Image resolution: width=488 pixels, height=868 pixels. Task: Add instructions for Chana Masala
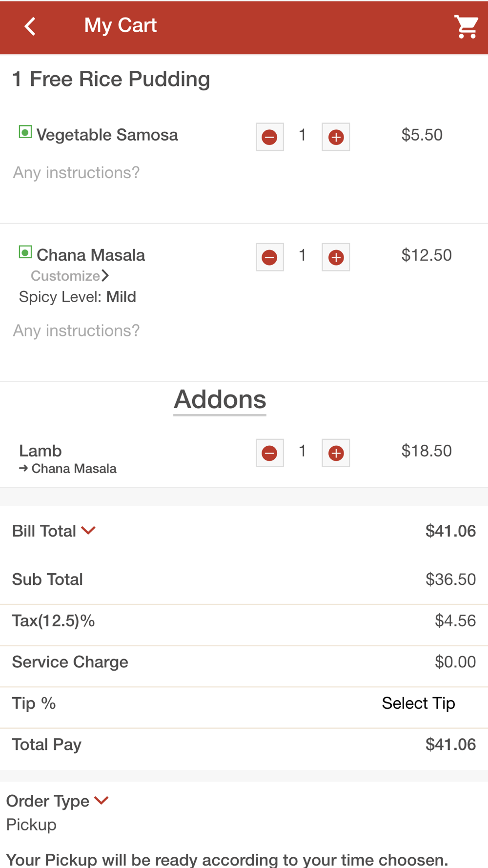pyautogui.click(x=76, y=331)
